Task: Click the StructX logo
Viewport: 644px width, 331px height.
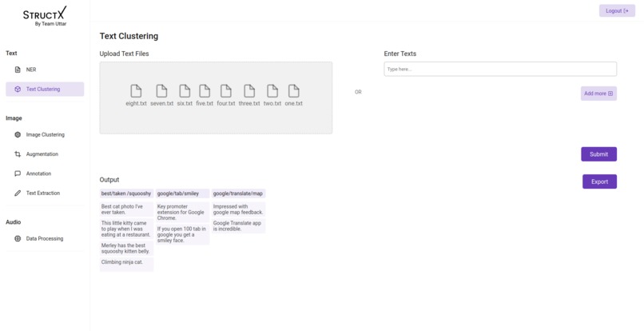Action: pos(45,16)
